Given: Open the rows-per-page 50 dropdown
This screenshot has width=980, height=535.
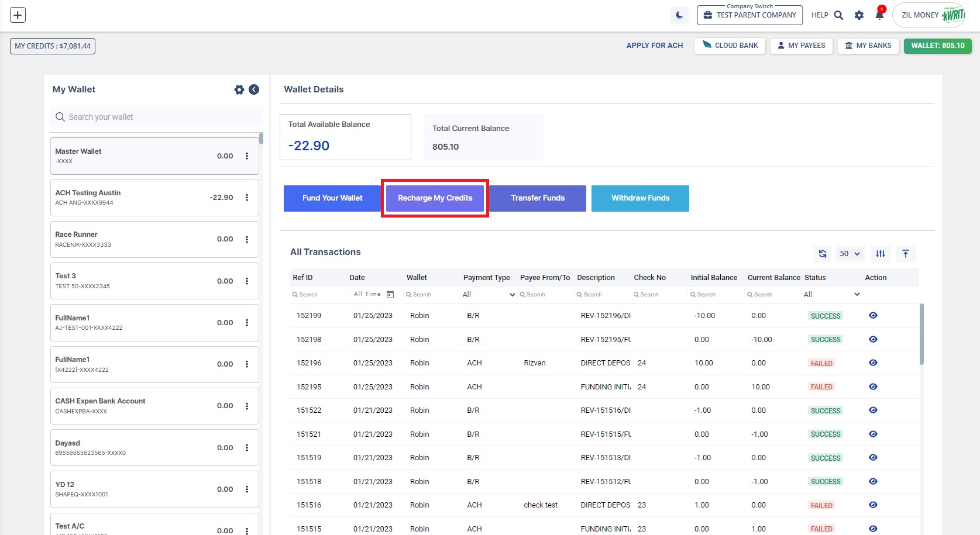Looking at the screenshot, I should click(x=850, y=254).
